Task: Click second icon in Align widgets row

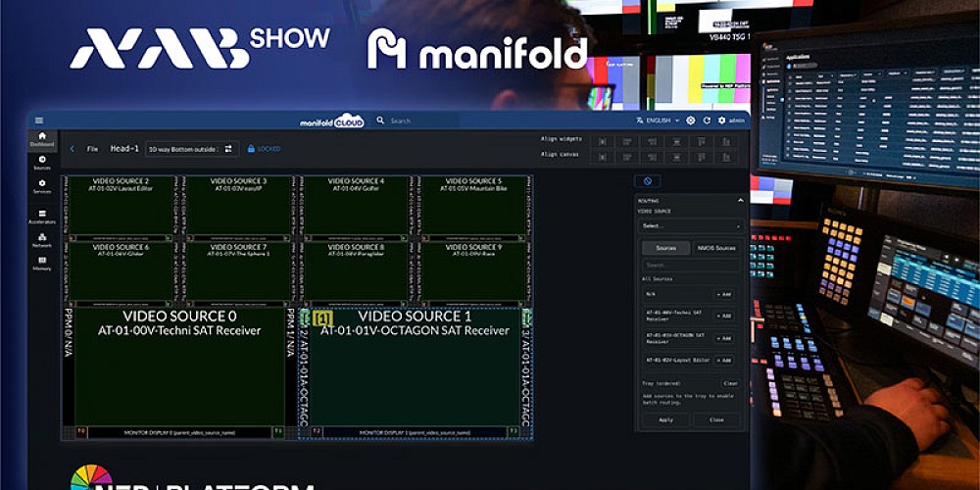Action: point(627,142)
